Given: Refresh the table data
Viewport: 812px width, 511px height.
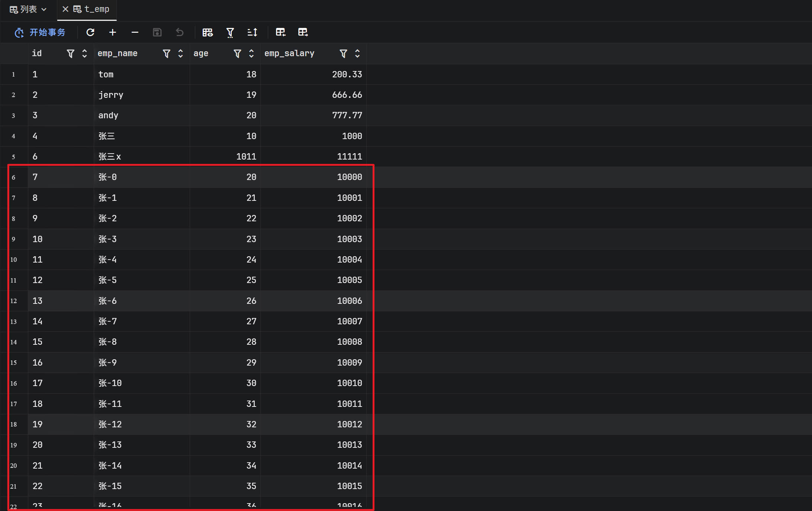Looking at the screenshot, I should click(90, 32).
